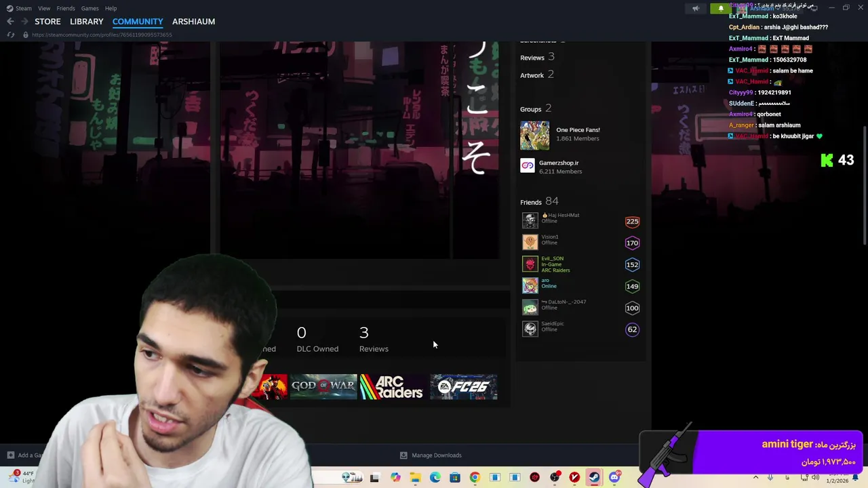This screenshot has height=488, width=868.
Task: Open the 3 Reviews stat
Action: click(374, 339)
